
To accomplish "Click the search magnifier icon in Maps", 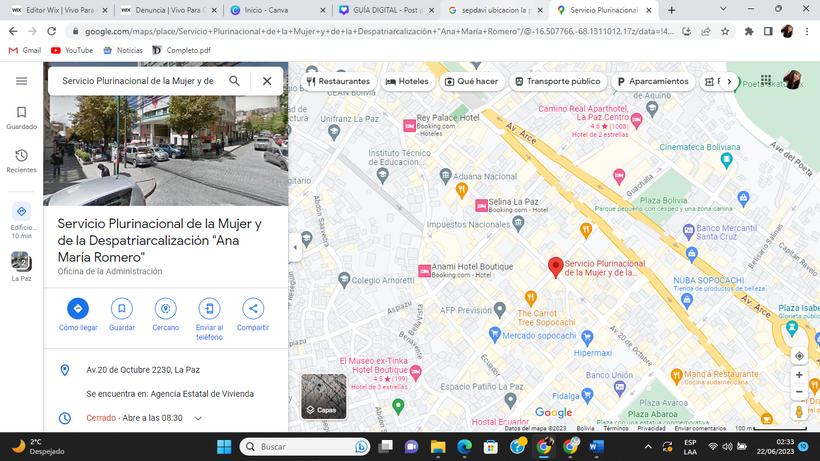I will (x=235, y=81).
